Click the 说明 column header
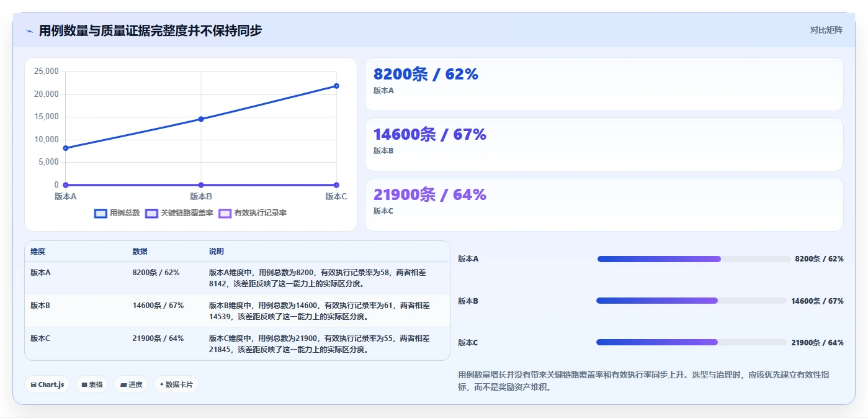This screenshot has width=868, height=418. (x=217, y=252)
